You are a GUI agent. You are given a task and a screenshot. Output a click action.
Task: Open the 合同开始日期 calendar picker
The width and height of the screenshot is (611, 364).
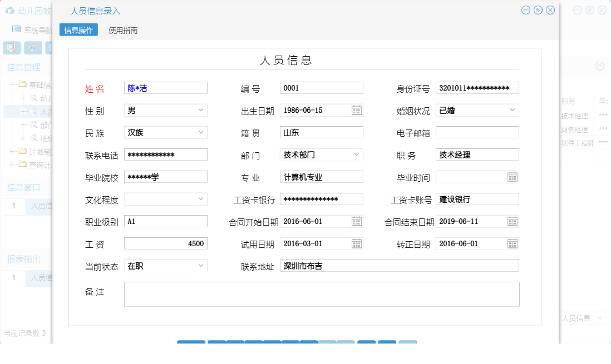356,221
